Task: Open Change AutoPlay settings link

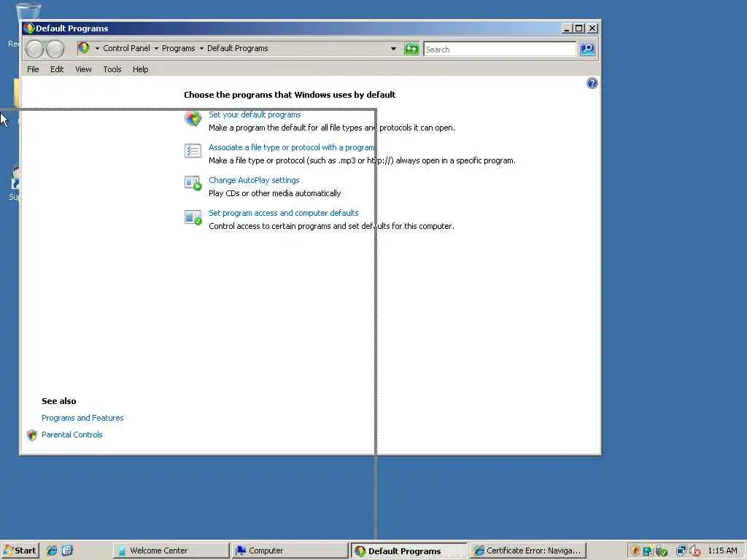Action: click(254, 181)
